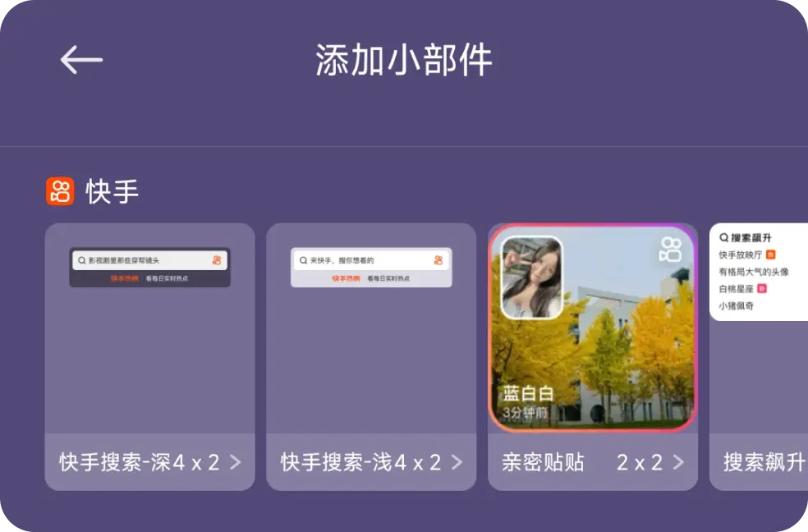Select the 搜索飙升 widget label
The height and width of the screenshot is (532, 808).
tap(764, 462)
